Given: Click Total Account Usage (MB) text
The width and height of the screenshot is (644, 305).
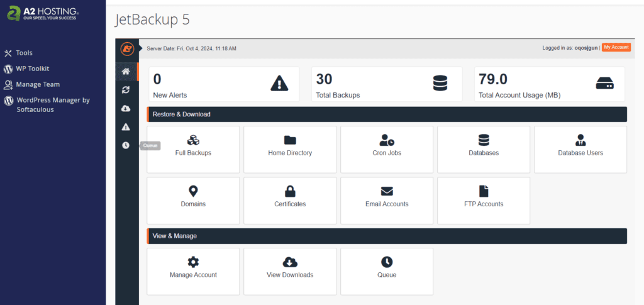Looking at the screenshot, I should click(x=519, y=95).
